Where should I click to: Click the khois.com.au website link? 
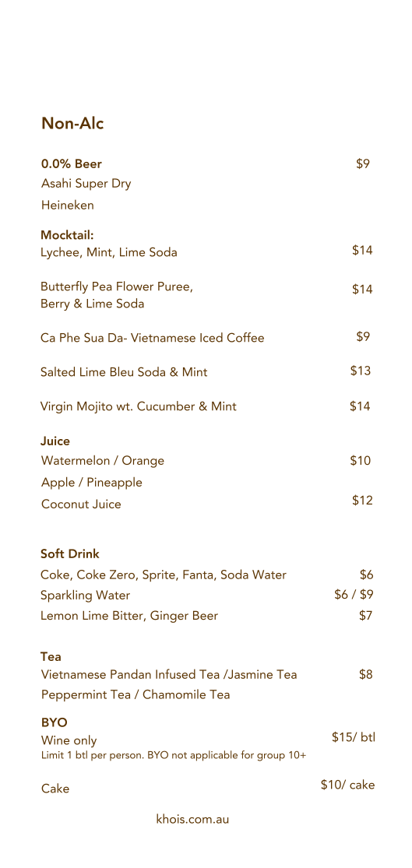(x=192, y=819)
